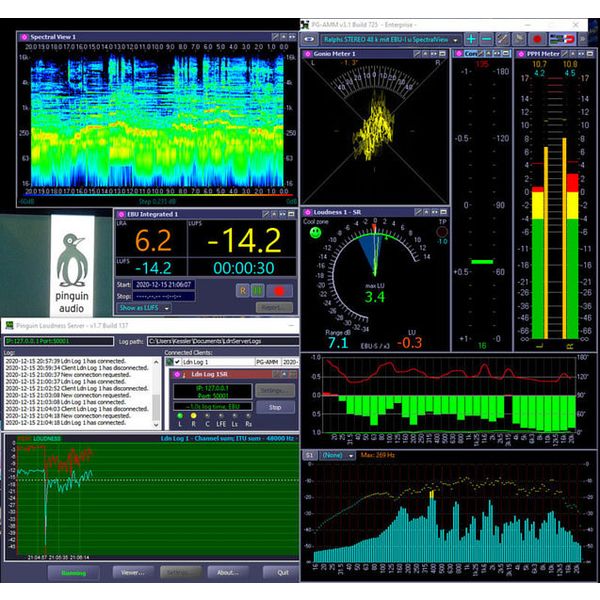Click the About... button
The width and height of the screenshot is (600, 600).
click(x=227, y=573)
